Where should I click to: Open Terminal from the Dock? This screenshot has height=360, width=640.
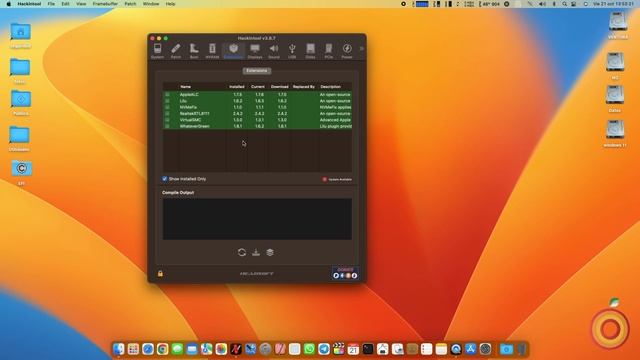pos(368,349)
